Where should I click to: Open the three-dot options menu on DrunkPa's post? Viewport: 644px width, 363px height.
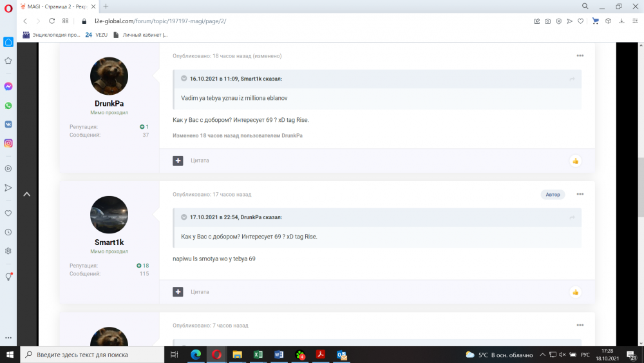click(x=580, y=56)
